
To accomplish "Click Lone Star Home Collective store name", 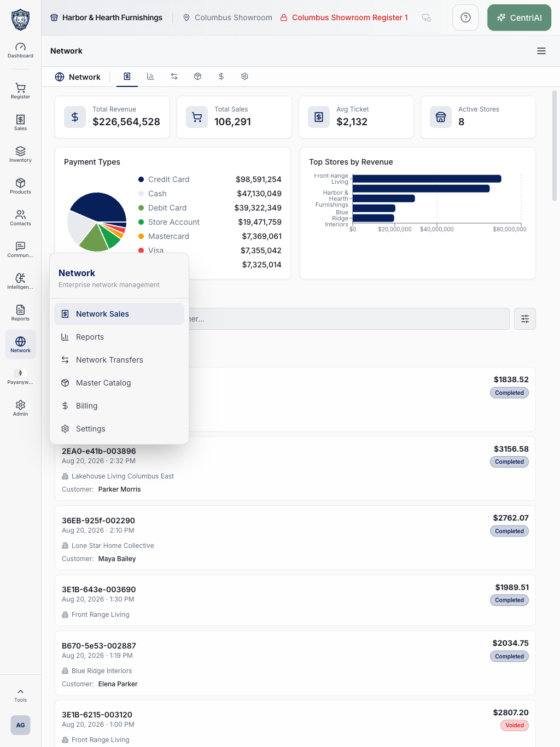I will pos(113,546).
